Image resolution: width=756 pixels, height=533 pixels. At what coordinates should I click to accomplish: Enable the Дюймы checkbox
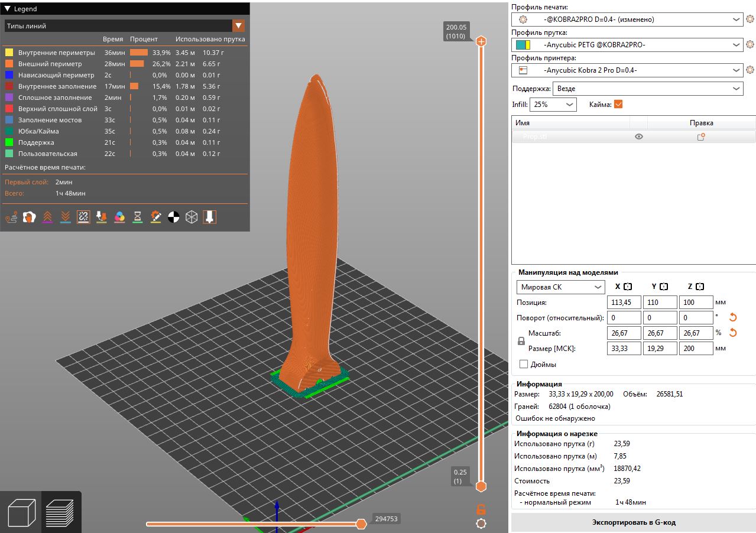pos(523,365)
